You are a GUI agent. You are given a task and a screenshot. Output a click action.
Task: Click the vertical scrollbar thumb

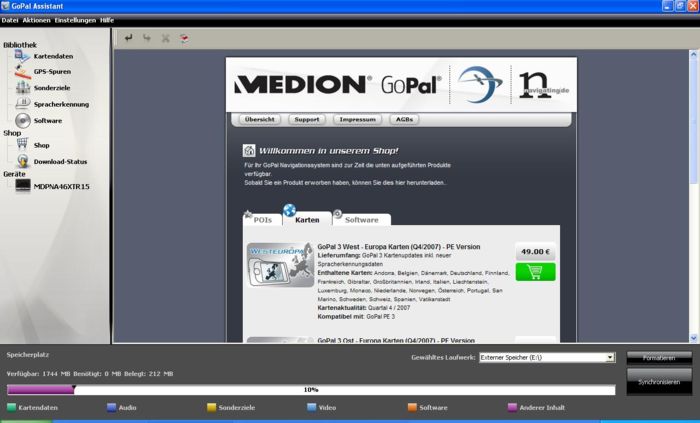click(694, 121)
